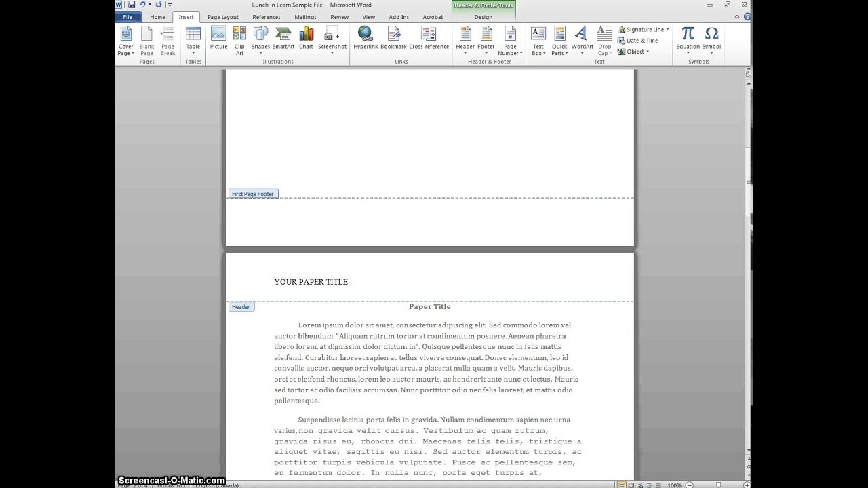Insert a Text Box
The width and height of the screenshot is (868, 488).
tap(538, 41)
